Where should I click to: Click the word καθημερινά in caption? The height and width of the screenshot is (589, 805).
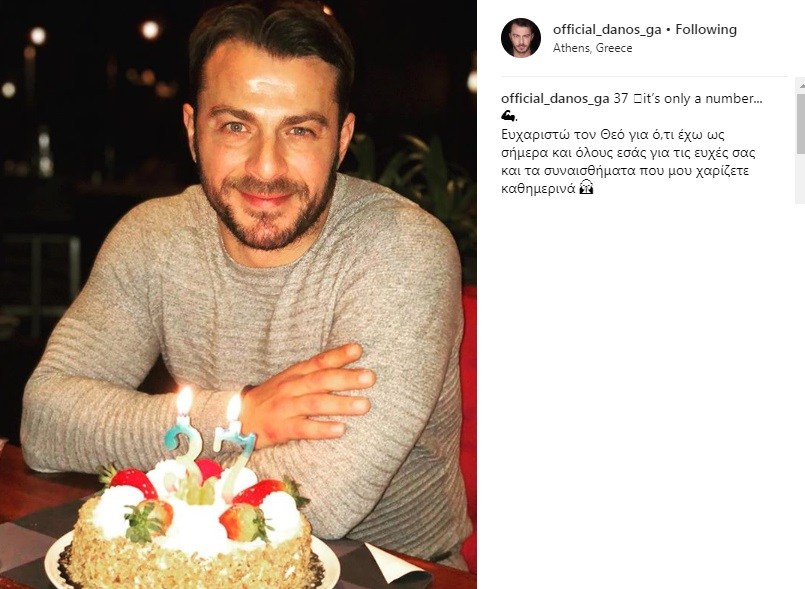(x=538, y=188)
